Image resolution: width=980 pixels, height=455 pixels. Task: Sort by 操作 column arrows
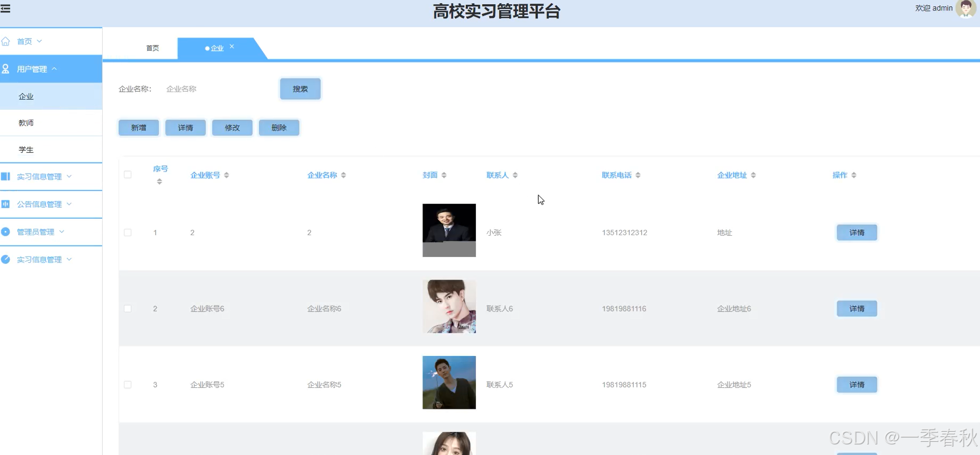854,175
